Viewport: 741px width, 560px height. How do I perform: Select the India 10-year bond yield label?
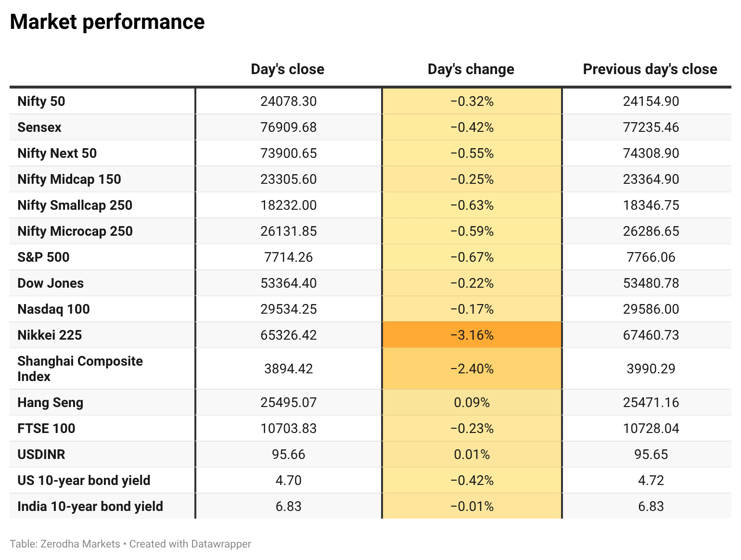tap(90, 507)
